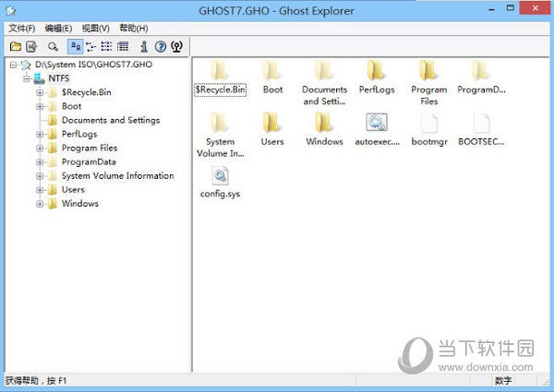Select Documents and Settings tree item
Screen dimensions: 554x392
coord(111,120)
